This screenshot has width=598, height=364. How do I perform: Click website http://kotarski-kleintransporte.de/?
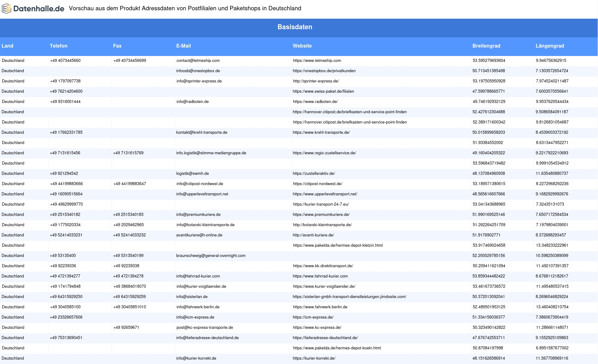(x=322, y=225)
